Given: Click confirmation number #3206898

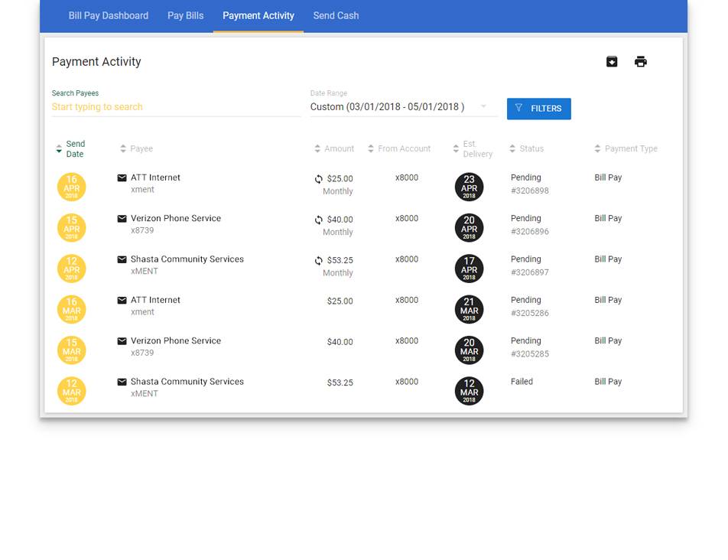Looking at the screenshot, I should pos(530,190).
